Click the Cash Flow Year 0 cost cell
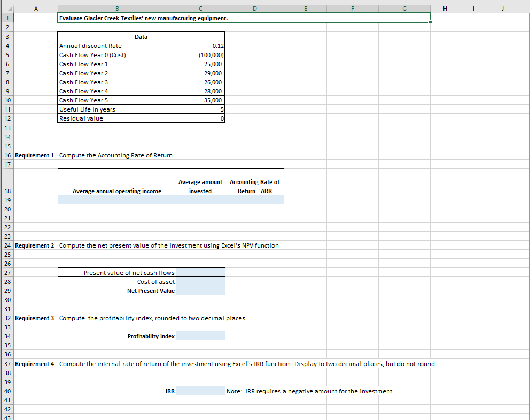530x420 pixels. [200, 54]
